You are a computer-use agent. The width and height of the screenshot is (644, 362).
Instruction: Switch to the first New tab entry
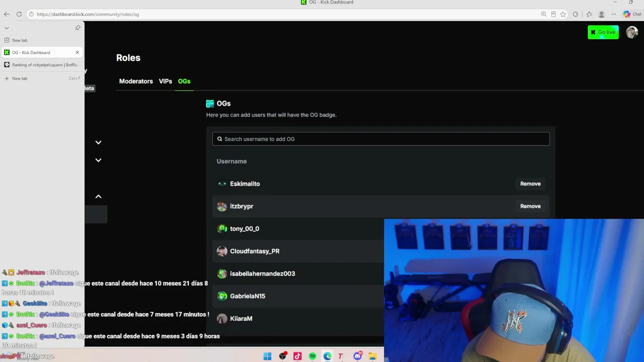pos(42,40)
